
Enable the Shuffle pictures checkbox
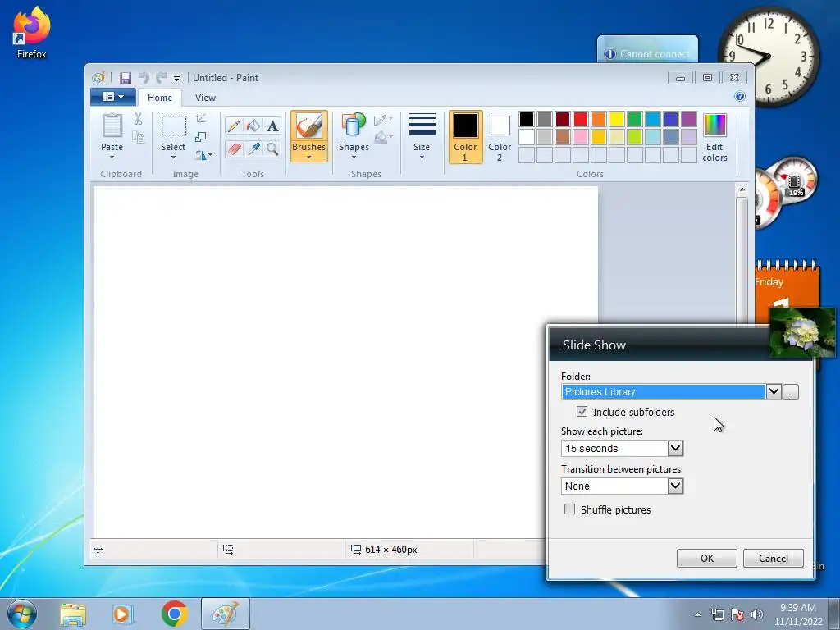tap(569, 509)
